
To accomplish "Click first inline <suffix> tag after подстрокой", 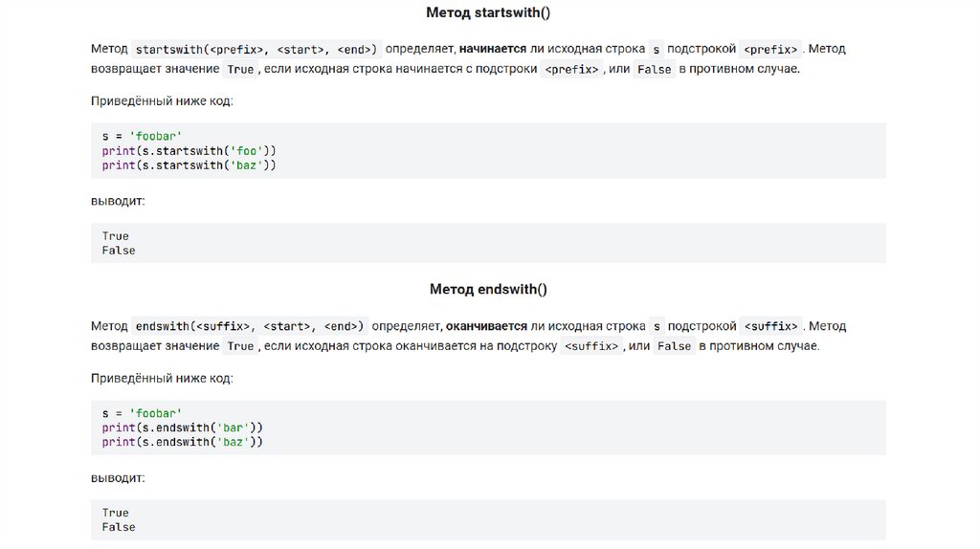I will 770,326.
